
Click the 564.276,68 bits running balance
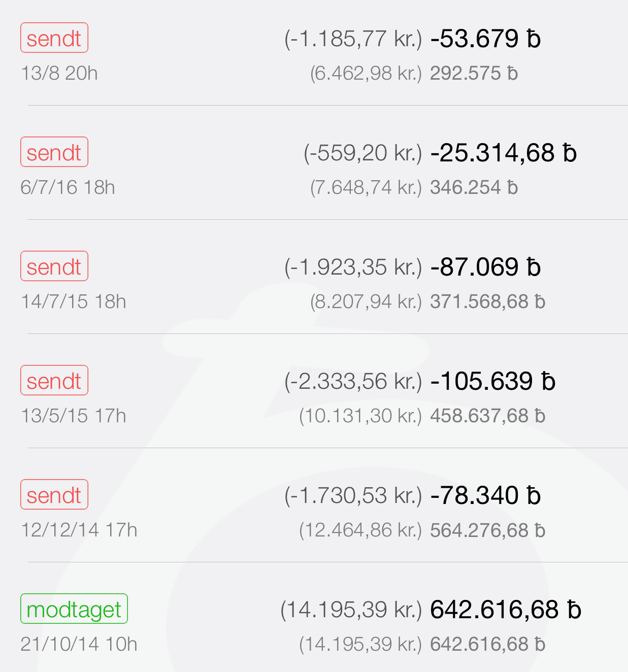(x=487, y=530)
